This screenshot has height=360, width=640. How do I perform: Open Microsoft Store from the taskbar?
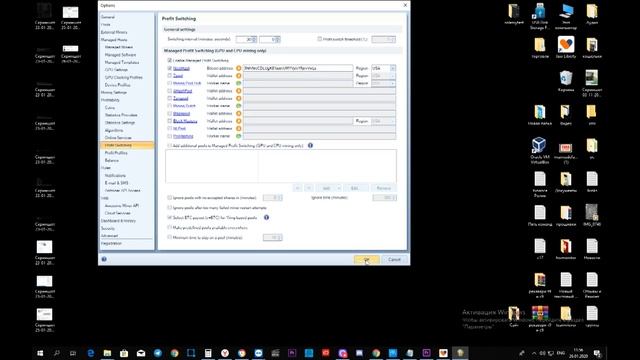[x=124, y=353]
